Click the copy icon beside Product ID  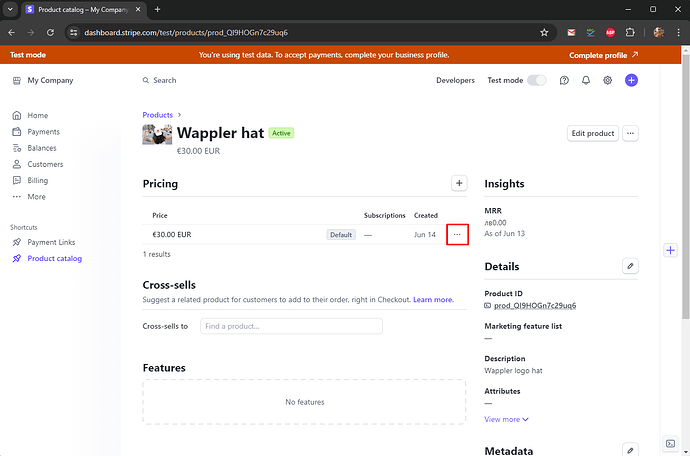pos(488,305)
